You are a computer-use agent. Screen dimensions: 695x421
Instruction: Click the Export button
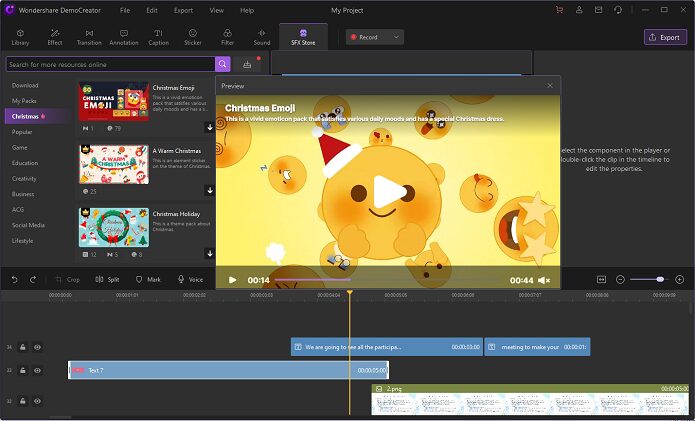point(665,37)
